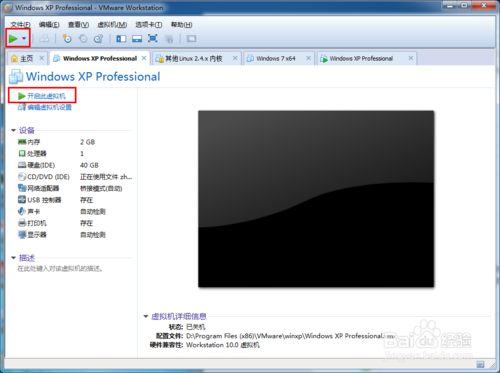The width and height of the screenshot is (500, 373).
Task: Select the CD/DVD (IDE) device entry
Action: (x=44, y=177)
